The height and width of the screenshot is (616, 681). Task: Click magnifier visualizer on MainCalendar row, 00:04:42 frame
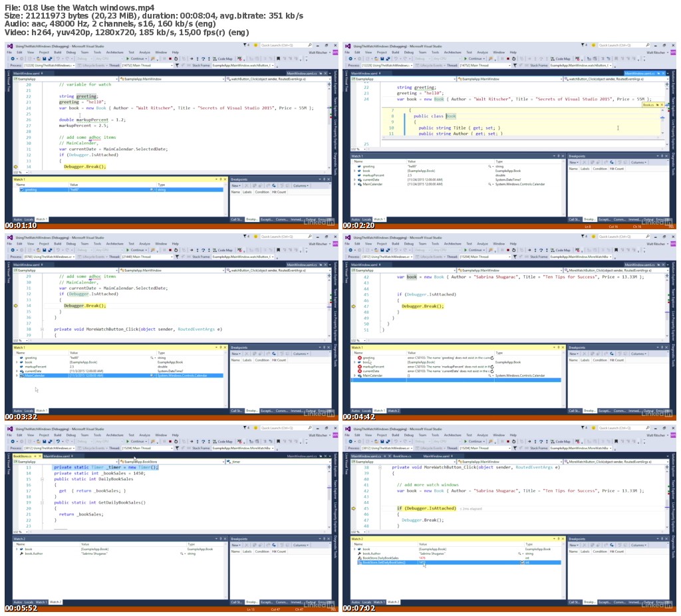pyautogui.click(x=489, y=375)
